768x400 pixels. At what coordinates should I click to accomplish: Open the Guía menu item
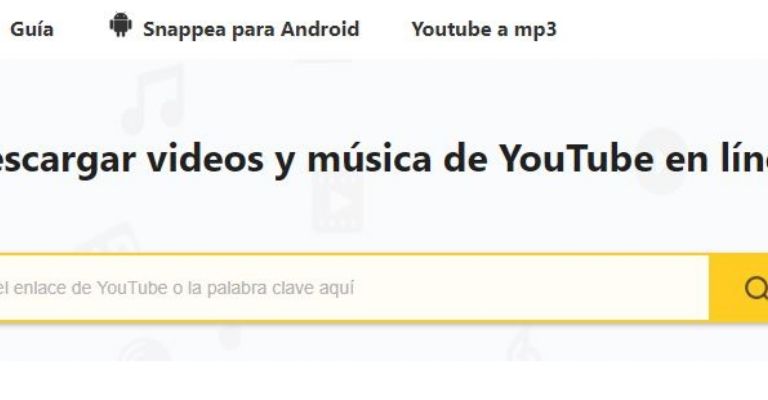click(32, 29)
